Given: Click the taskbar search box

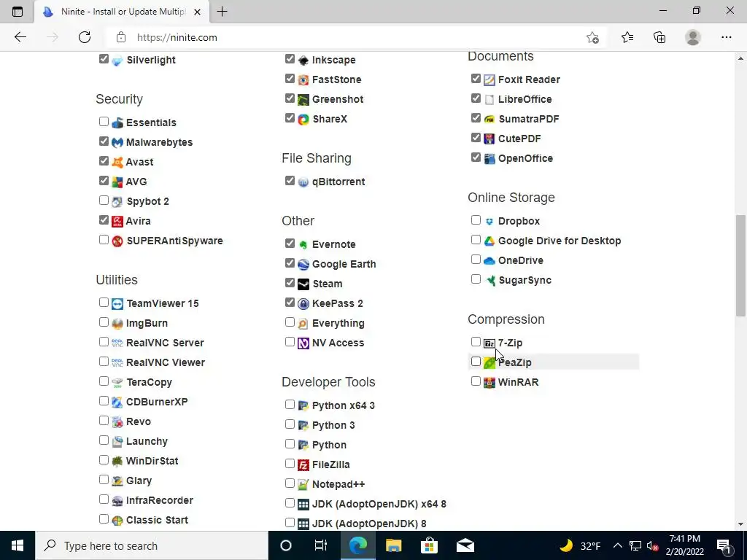Looking at the screenshot, I should pyautogui.click(x=152, y=545).
